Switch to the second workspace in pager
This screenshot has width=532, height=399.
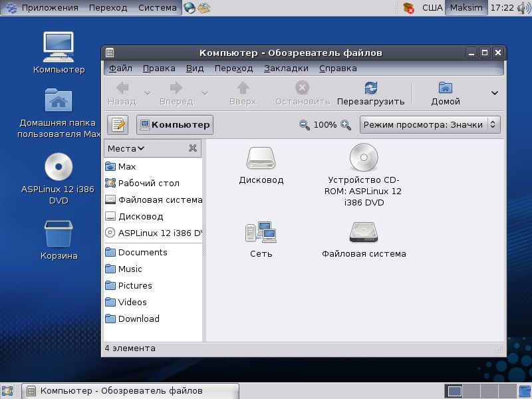[x=471, y=391]
